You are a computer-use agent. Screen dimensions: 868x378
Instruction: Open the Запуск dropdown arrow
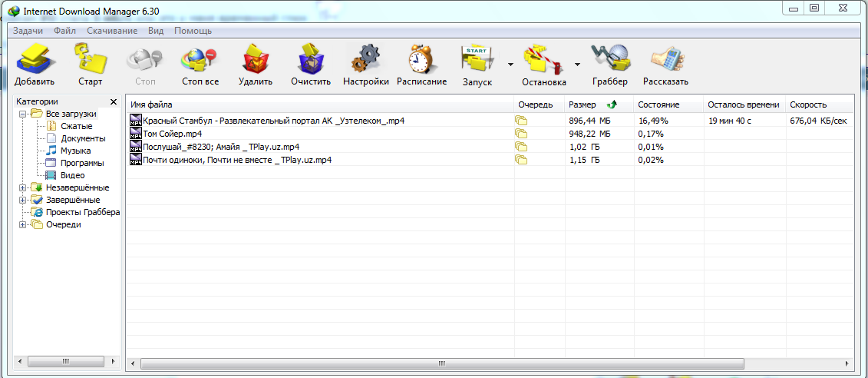(x=510, y=65)
